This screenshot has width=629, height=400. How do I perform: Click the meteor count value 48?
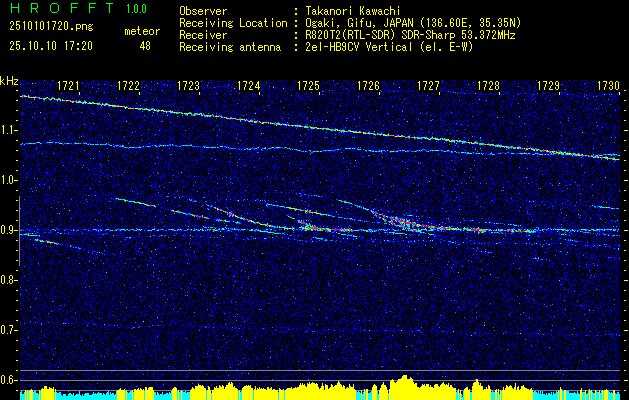coord(145,46)
